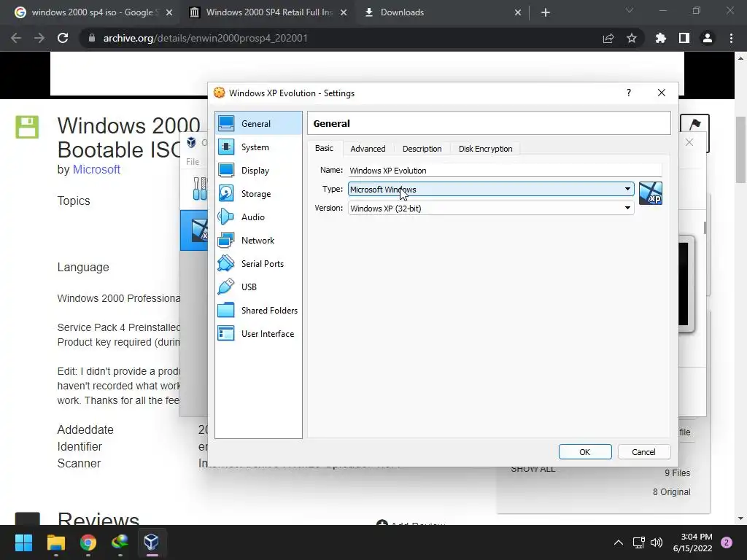The width and height of the screenshot is (747, 560).
Task: Open the Chrome extensions puzzle icon
Action: (x=660, y=38)
